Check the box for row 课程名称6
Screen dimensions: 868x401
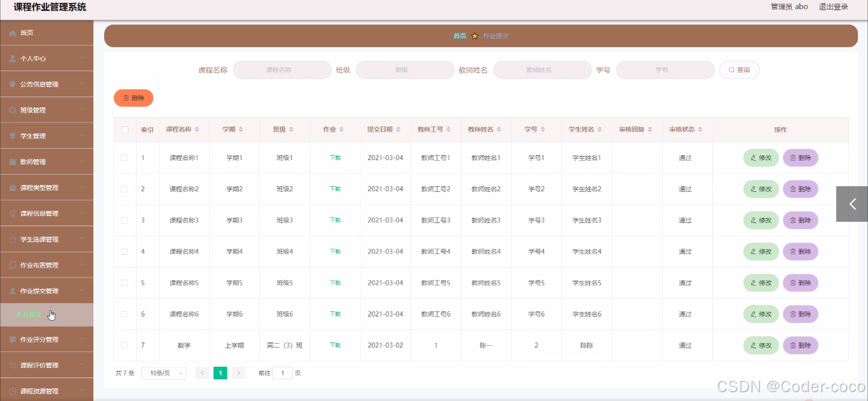[125, 314]
